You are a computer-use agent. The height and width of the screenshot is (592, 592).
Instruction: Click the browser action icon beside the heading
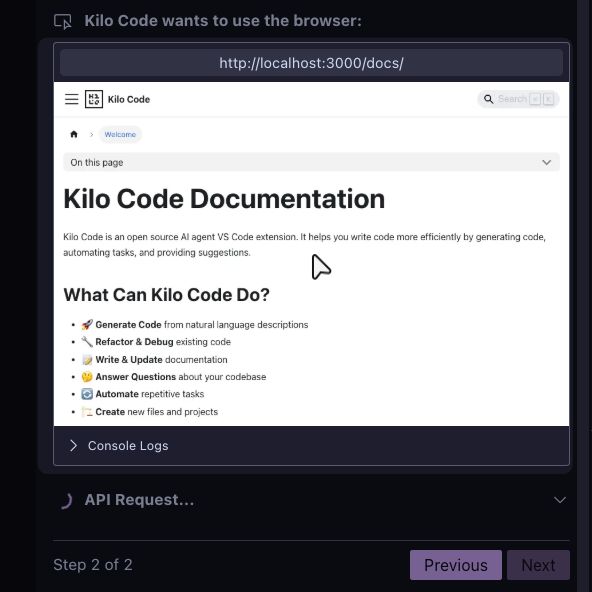pos(63,21)
